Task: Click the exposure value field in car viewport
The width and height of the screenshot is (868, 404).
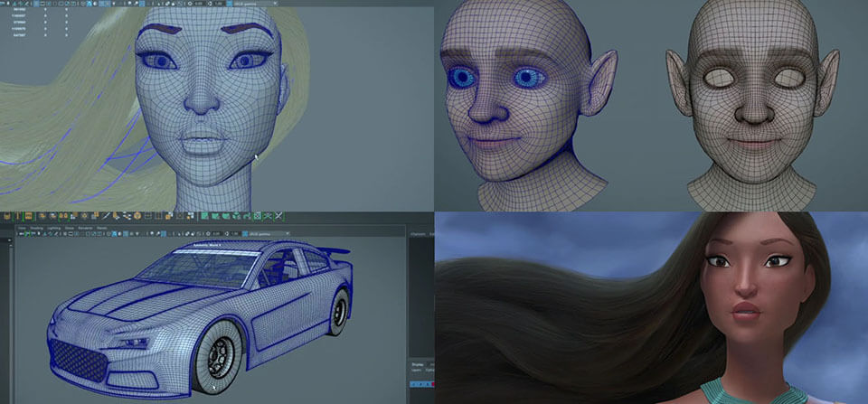Action: coord(216,234)
